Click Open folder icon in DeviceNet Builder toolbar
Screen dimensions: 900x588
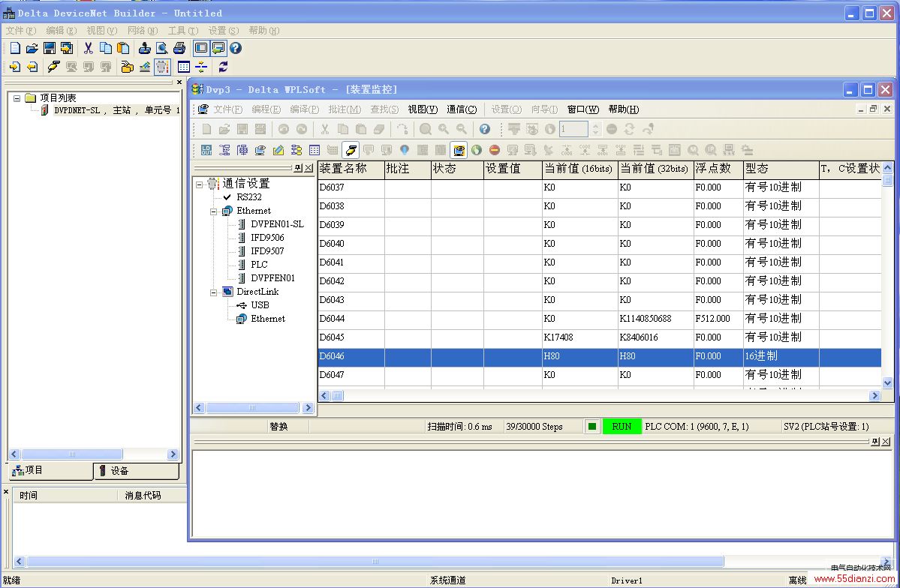pyautogui.click(x=32, y=48)
